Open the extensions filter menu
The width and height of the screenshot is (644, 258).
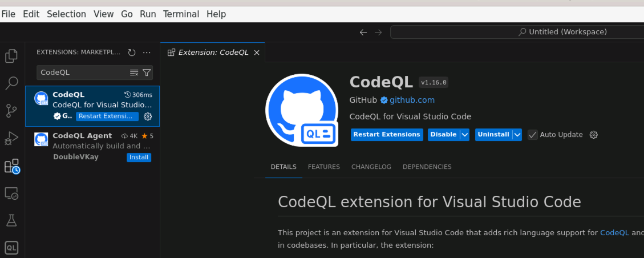tap(147, 72)
